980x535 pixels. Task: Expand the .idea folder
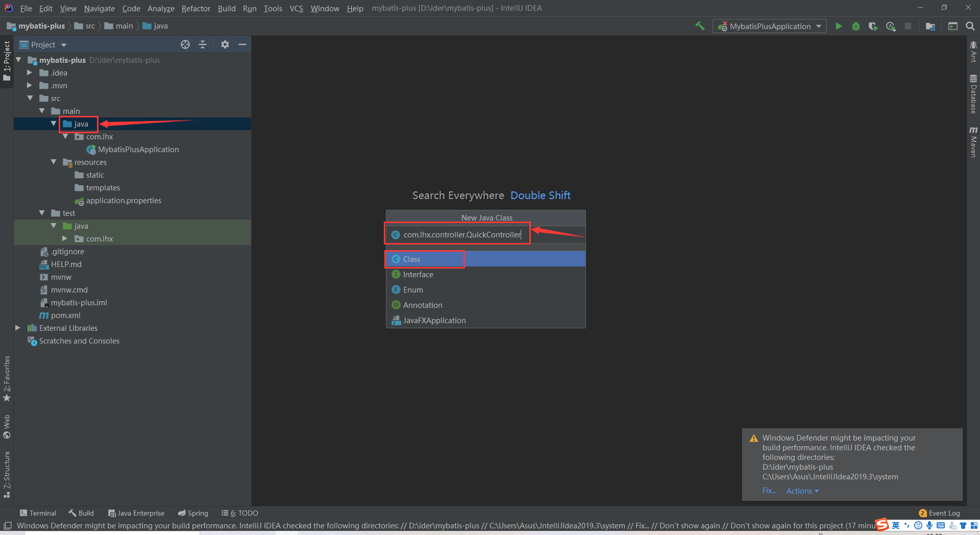(x=30, y=72)
